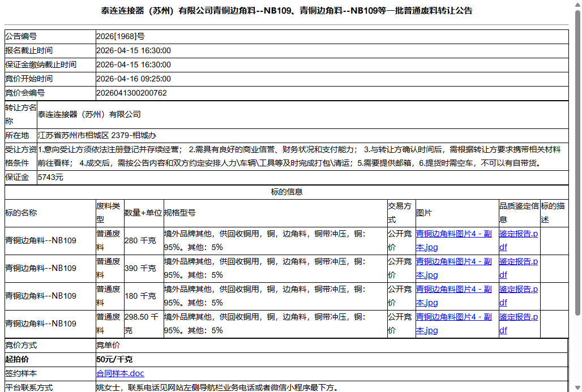Click the bidding start time 2026-04-16 09:25:00
This screenshot has width=582, height=392.
[133, 79]
